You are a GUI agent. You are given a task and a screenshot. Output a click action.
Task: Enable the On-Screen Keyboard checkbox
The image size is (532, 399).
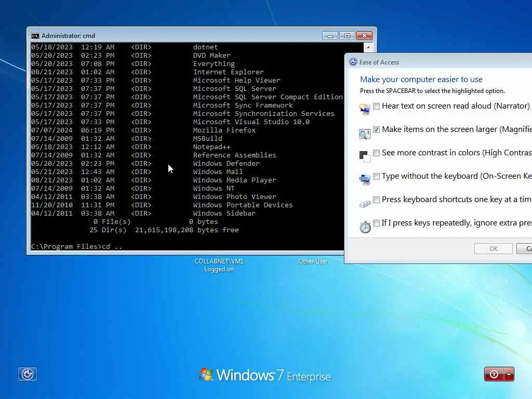tap(376, 176)
